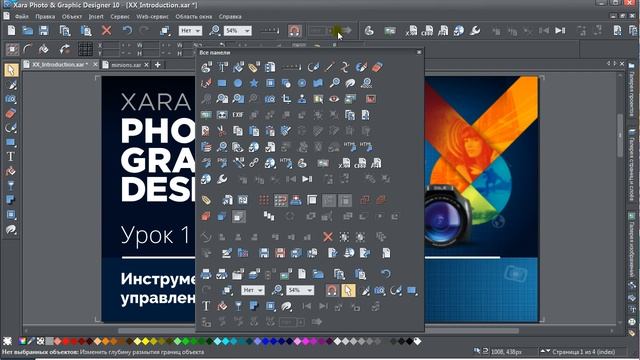Select the Shadow tool in left toolbar
This screenshot has height=360, width=640.
[x=11, y=200]
